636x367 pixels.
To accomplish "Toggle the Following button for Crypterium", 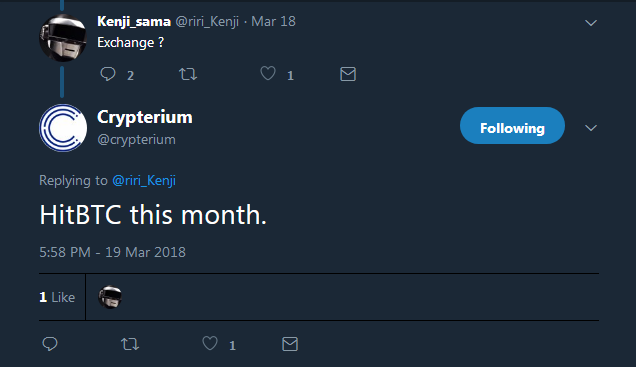I will (x=512, y=126).
